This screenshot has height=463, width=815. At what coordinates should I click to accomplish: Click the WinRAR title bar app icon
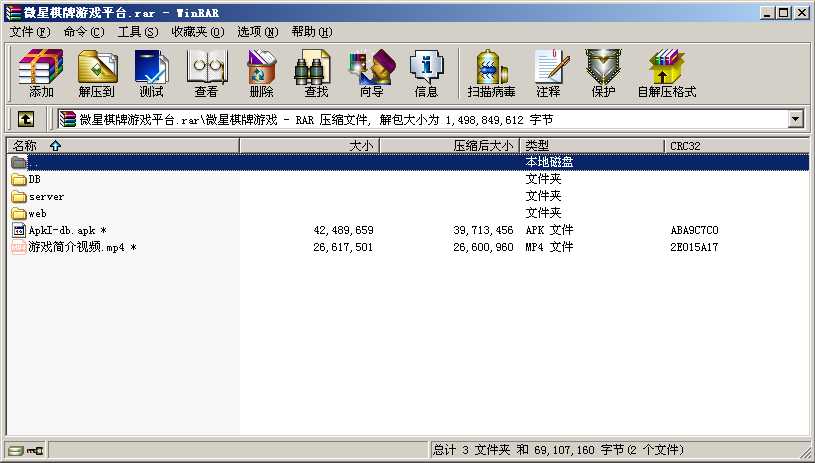pyautogui.click(x=12, y=12)
